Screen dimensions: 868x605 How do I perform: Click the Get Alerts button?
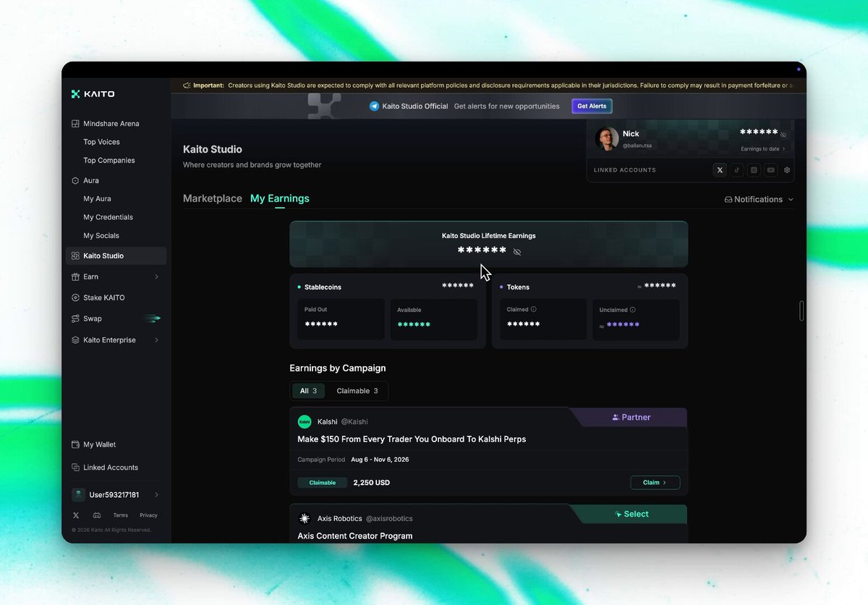pos(592,106)
